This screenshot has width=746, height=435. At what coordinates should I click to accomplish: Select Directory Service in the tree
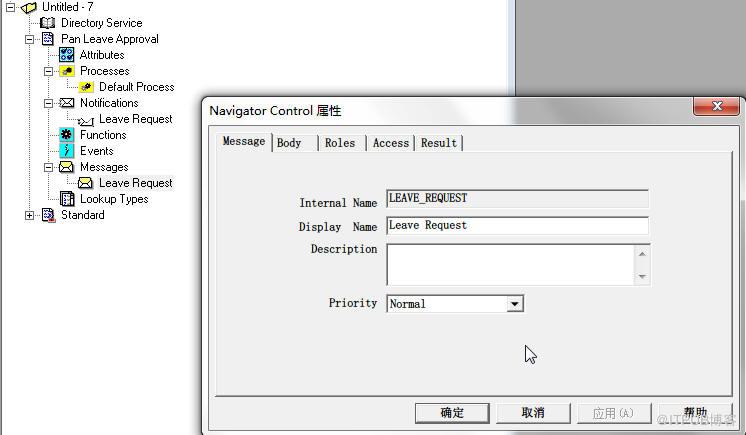tap(102, 23)
